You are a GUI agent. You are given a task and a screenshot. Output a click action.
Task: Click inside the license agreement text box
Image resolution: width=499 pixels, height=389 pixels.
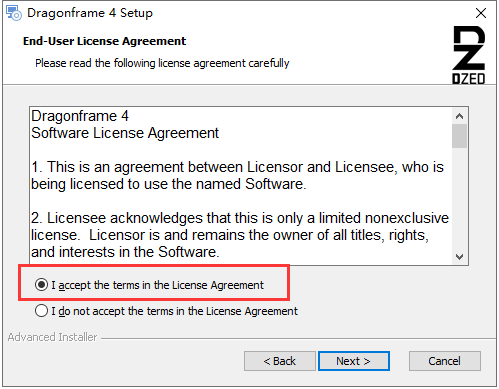tap(241, 186)
